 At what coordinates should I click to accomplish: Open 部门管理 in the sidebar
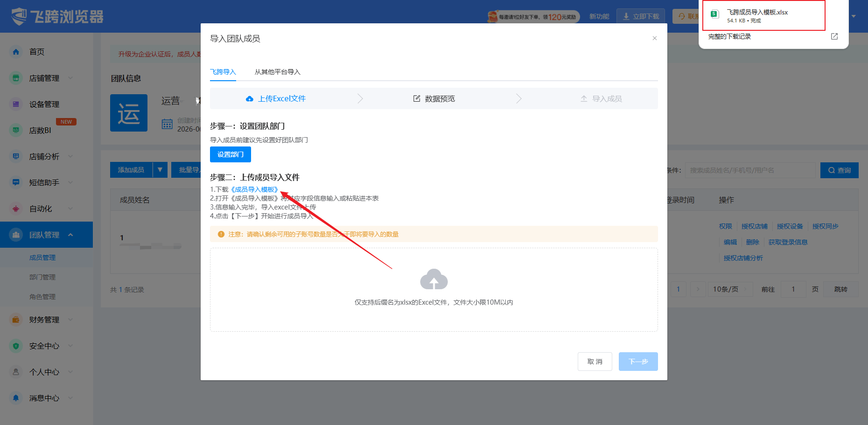pyautogui.click(x=42, y=277)
